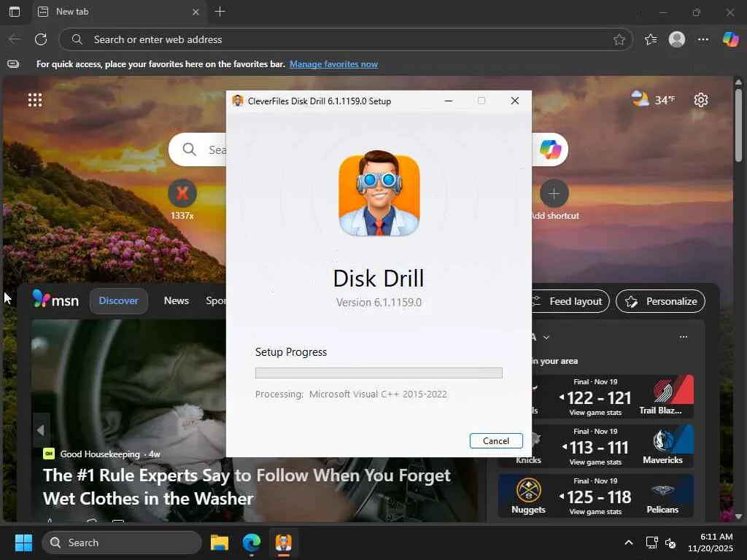Go to previous story with left arrow
Viewport: 747px width, 560px height.
click(x=41, y=430)
